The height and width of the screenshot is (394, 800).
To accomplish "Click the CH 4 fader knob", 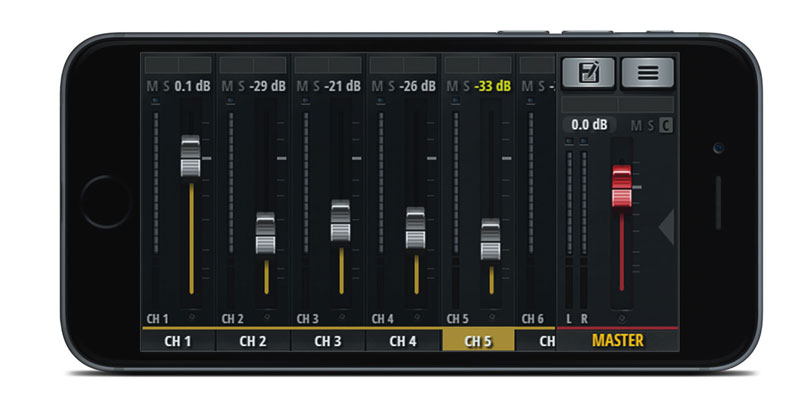I will (415, 228).
